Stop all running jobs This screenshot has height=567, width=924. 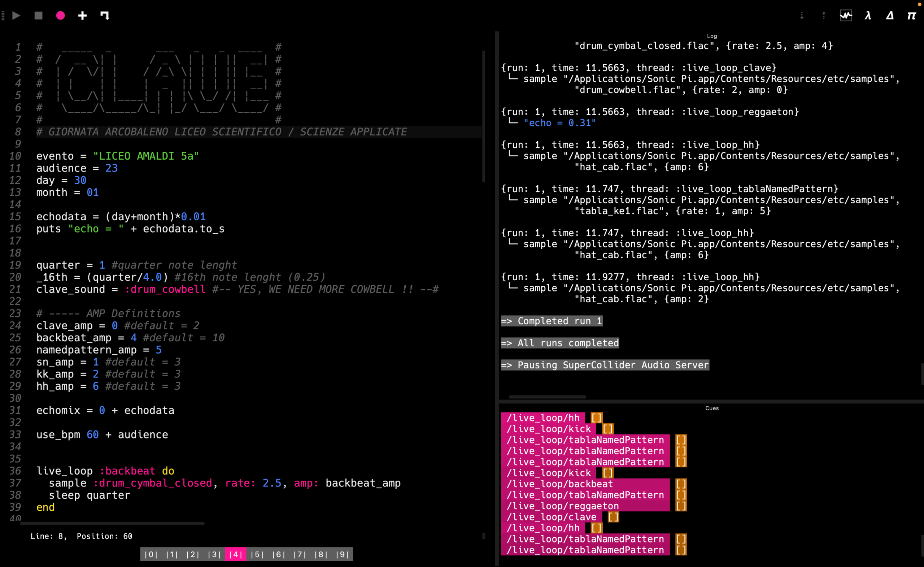coord(38,16)
